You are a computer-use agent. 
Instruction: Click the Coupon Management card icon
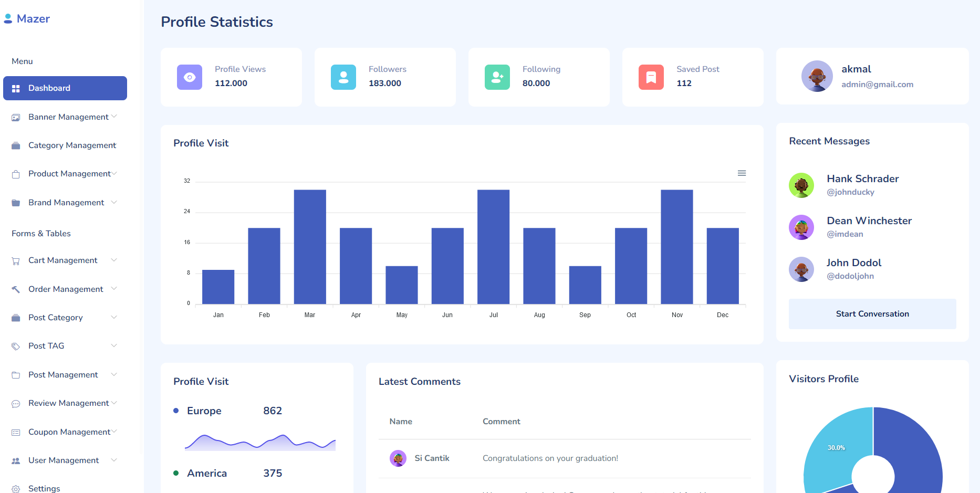(x=16, y=432)
